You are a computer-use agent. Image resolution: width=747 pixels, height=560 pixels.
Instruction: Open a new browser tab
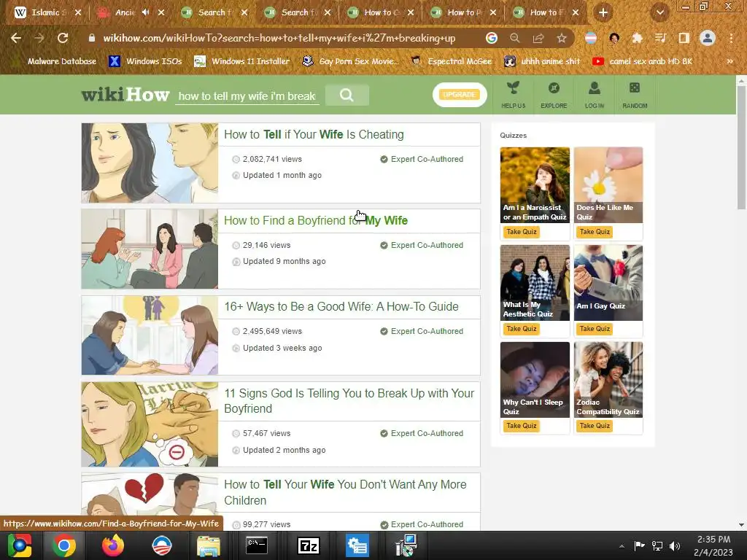point(603,12)
